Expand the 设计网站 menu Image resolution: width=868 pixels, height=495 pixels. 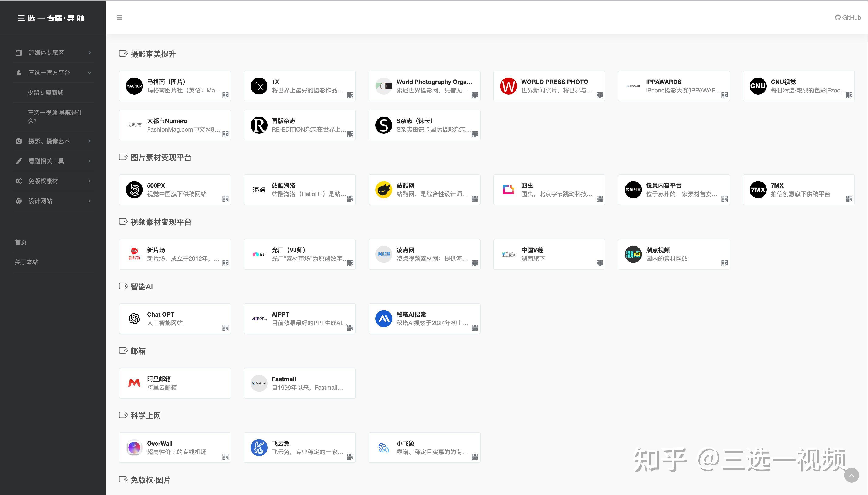[x=53, y=201]
